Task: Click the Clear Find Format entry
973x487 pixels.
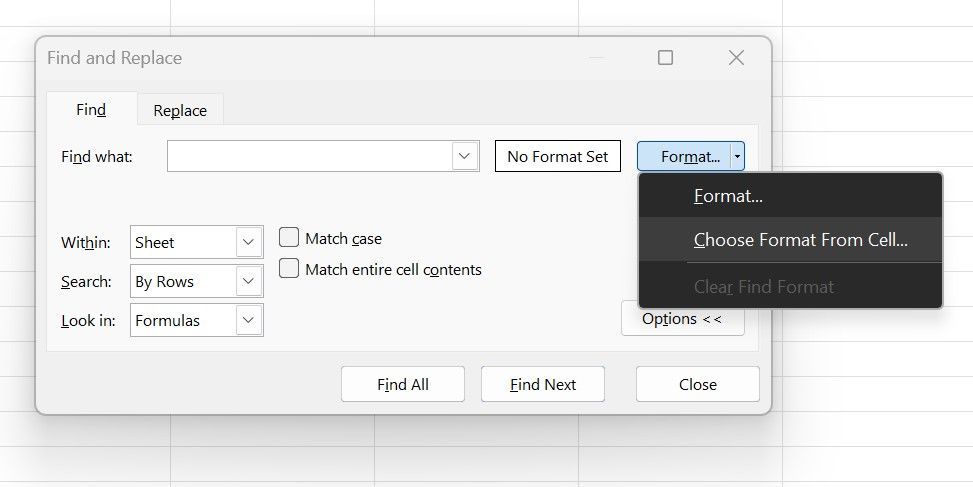Action: click(763, 287)
